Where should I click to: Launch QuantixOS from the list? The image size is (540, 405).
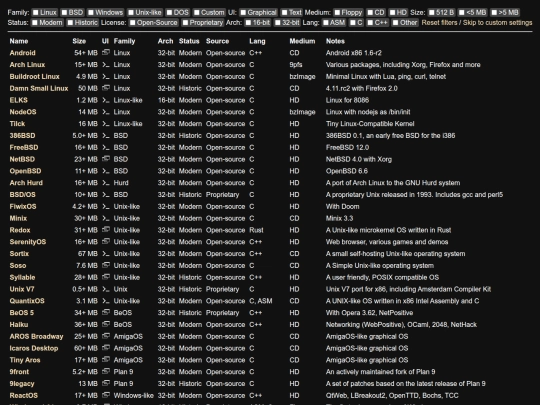point(27,301)
